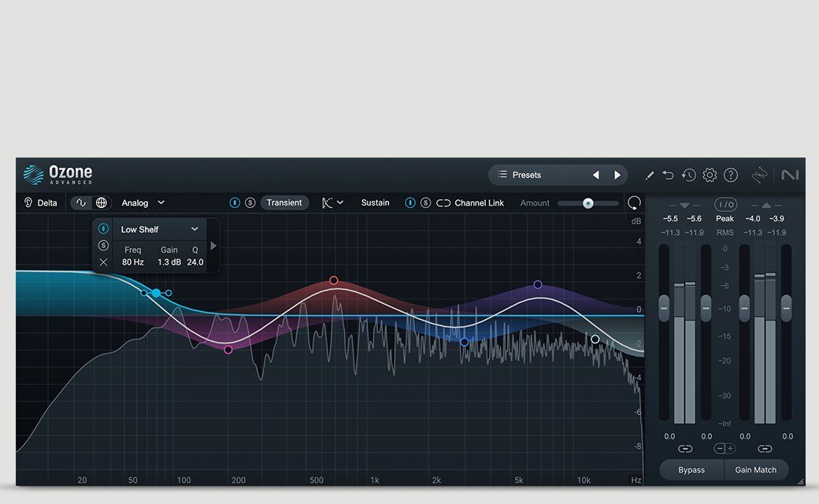This screenshot has width=819, height=504.
Task: Open the Analog mode dropdown
Action: 143,202
